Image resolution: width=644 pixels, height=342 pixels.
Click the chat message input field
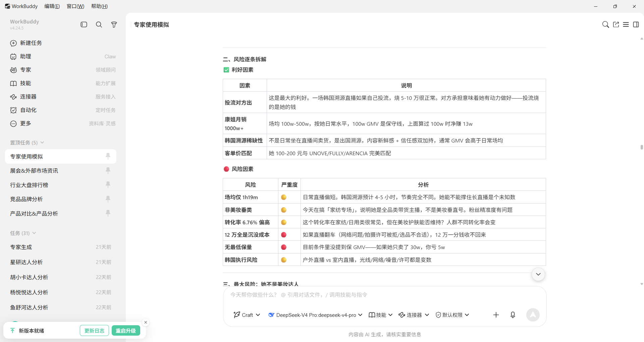click(384, 295)
